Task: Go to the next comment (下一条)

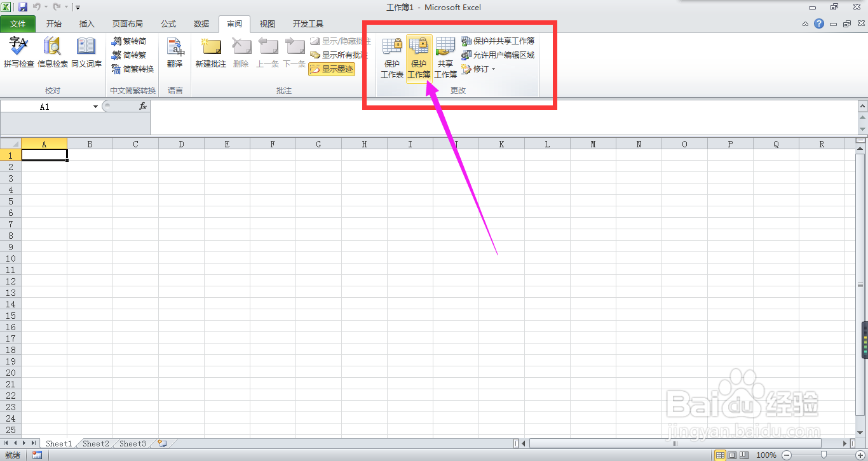Action: point(294,52)
